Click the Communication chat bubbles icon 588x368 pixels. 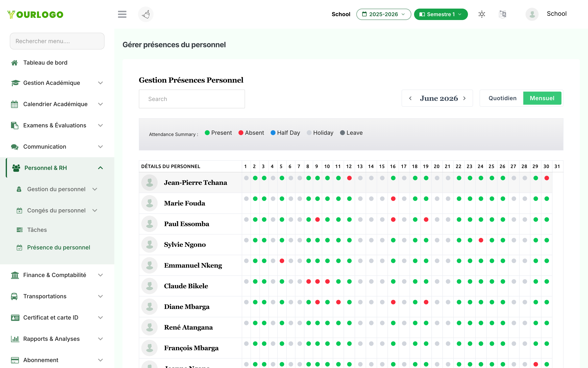click(x=14, y=147)
